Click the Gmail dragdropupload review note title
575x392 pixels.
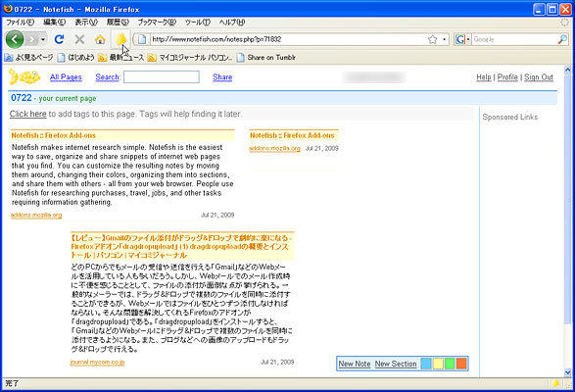point(181,246)
